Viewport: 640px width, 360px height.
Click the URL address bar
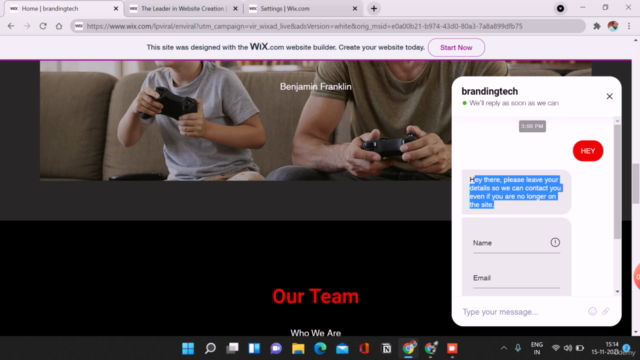point(328,26)
